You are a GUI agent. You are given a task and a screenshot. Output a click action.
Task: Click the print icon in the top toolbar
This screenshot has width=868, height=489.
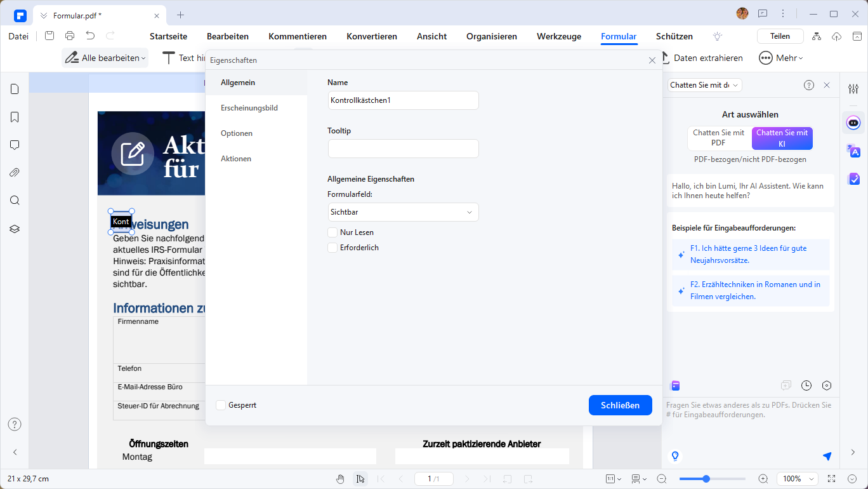70,36
